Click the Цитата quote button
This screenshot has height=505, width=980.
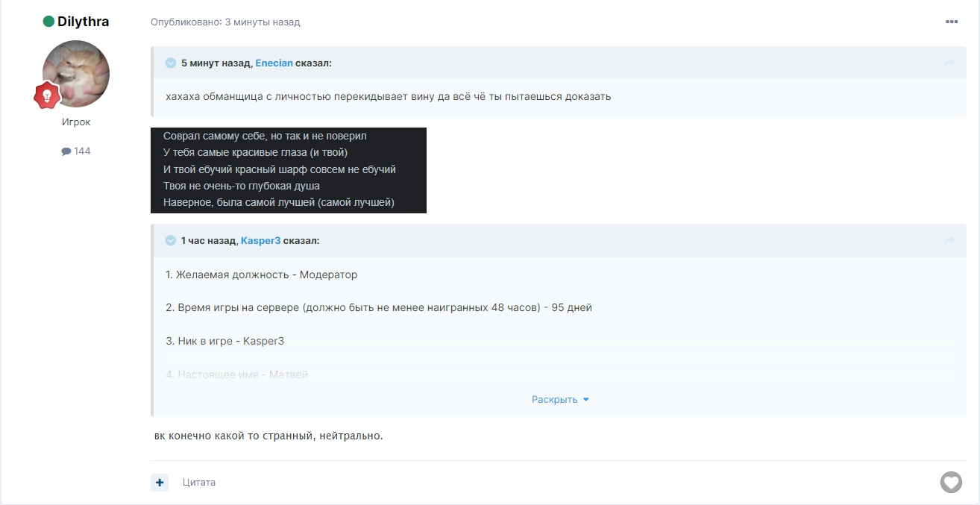tap(199, 483)
